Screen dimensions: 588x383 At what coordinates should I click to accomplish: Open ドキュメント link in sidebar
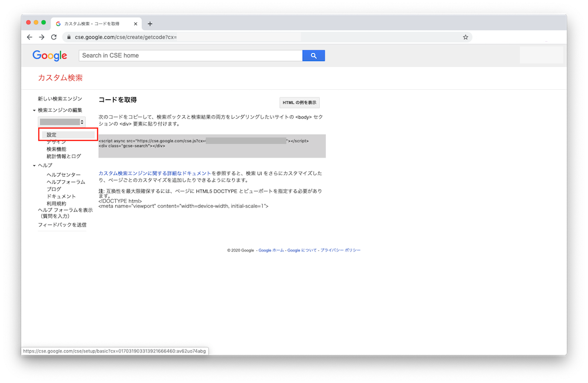pos(61,196)
